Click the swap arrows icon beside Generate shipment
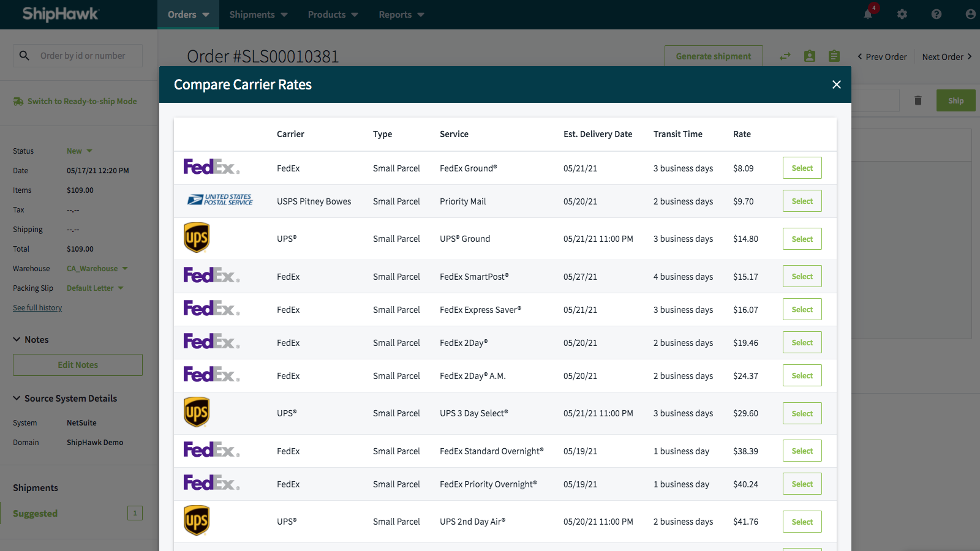 pyautogui.click(x=785, y=56)
